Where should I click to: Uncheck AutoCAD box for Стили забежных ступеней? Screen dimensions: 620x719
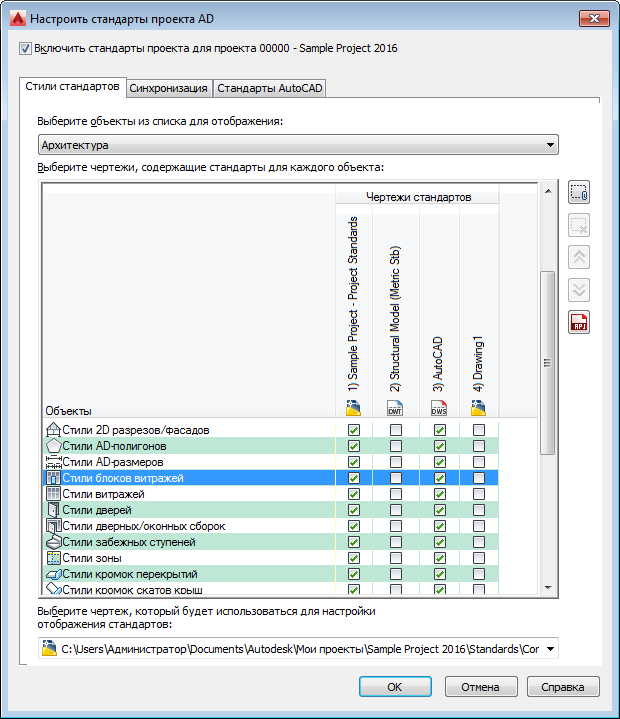pyautogui.click(x=440, y=542)
